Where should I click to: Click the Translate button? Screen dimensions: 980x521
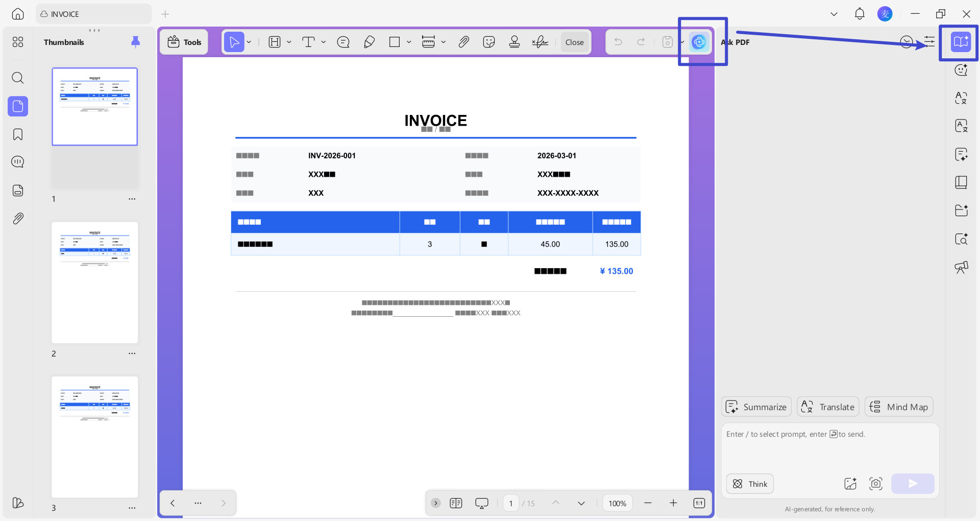(828, 407)
